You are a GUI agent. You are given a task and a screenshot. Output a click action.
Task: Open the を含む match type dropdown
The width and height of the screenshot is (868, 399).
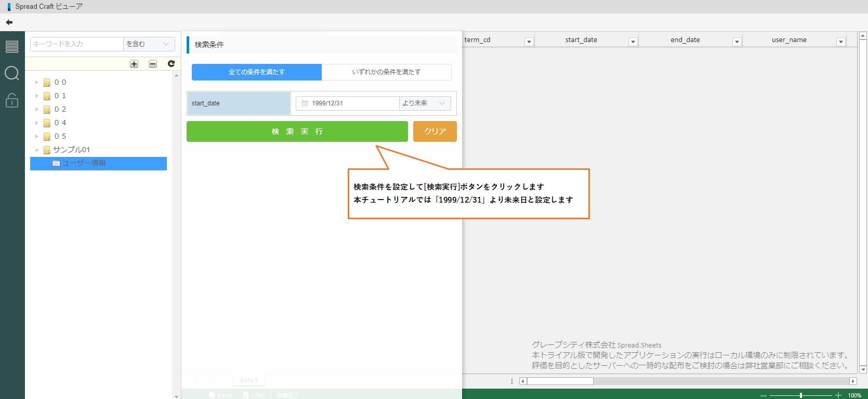pyautogui.click(x=149, y=44)
